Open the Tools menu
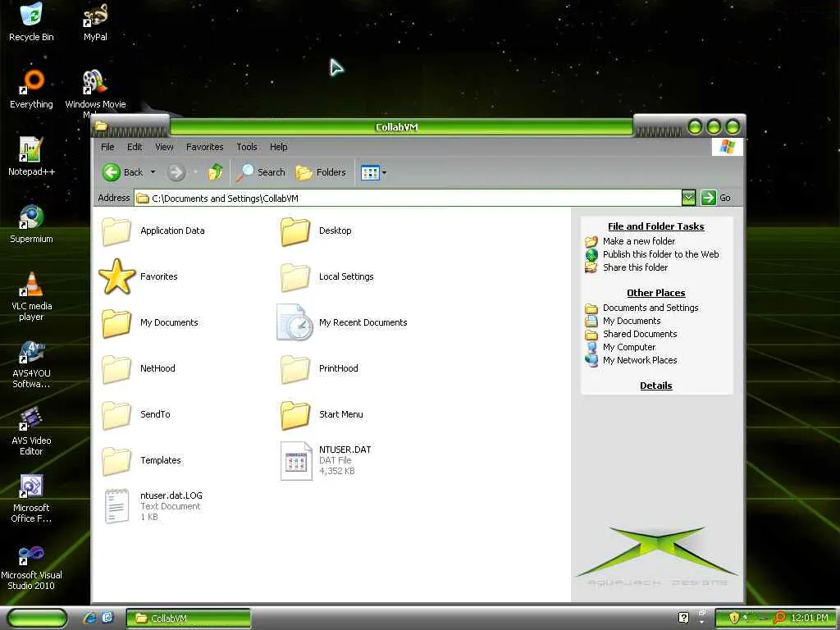 pyautogui.click(x=246, y=147)
